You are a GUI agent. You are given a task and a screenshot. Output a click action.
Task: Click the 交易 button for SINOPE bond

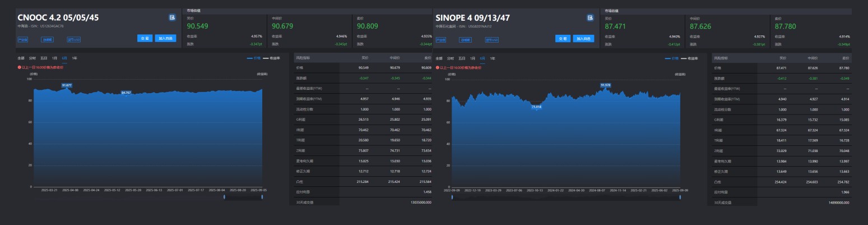tap(563, 38)
